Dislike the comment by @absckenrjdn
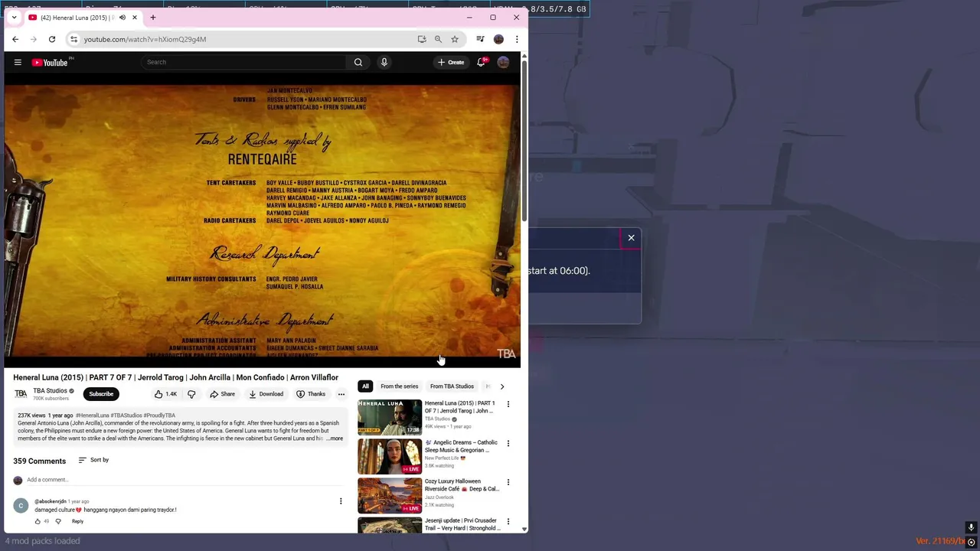The height and width of the screenshot is (551, 980). tap(58, 521)
